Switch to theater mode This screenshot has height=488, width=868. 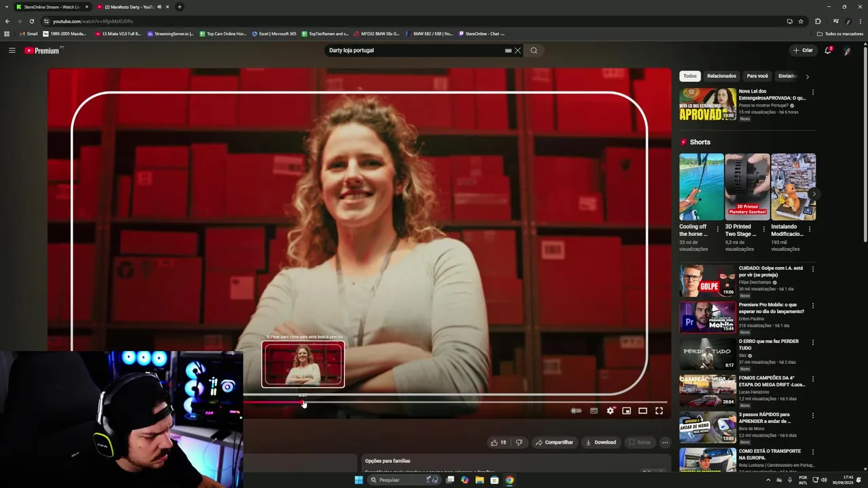point(643,411)
